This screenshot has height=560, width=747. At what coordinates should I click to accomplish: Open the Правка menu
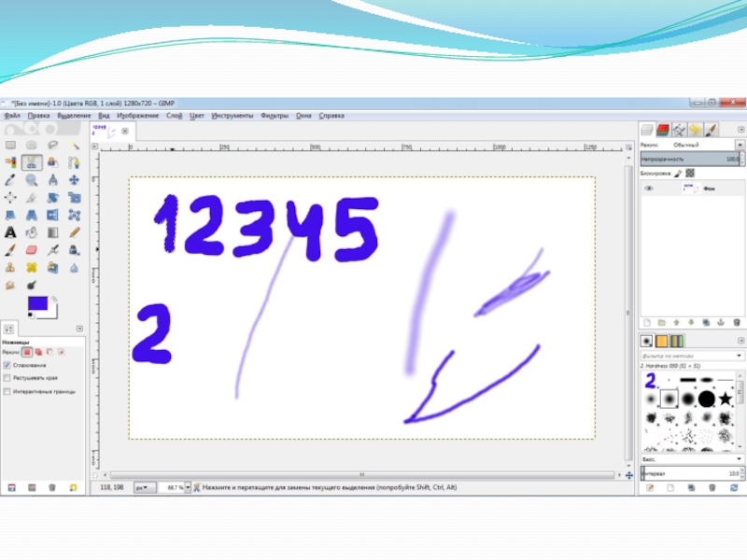point(38,116)
